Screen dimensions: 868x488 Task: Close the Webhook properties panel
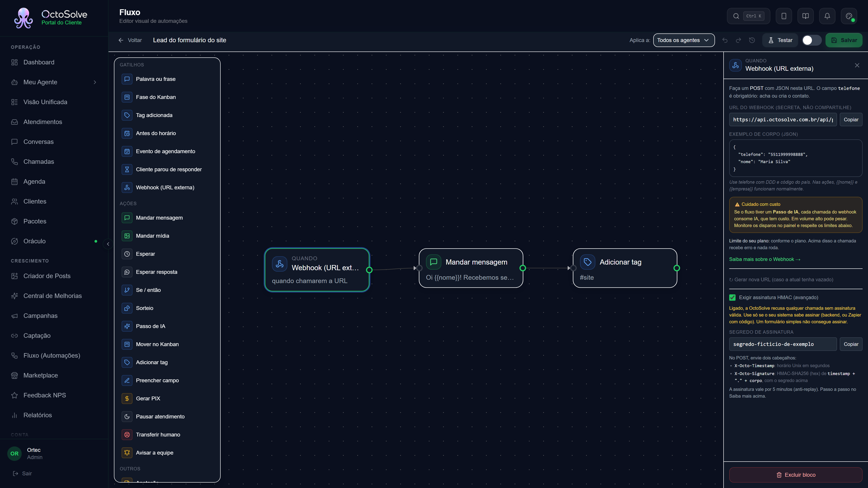pos(857,65)
